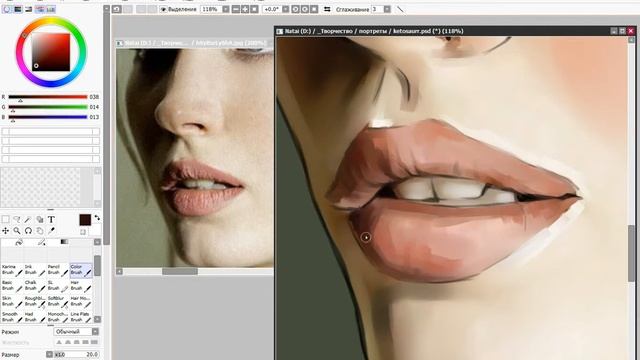Reset the zoom with square button

coord(254,9)
